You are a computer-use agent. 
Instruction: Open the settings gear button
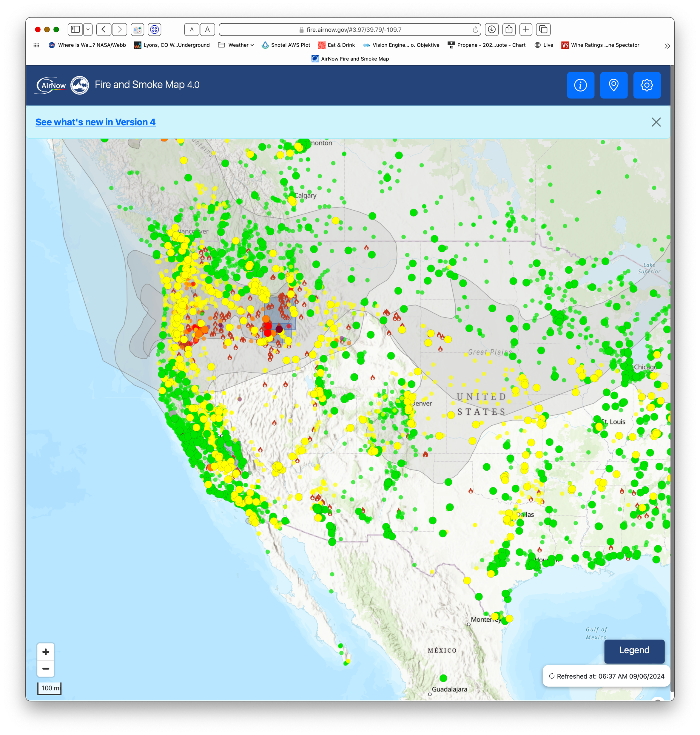coord(647,85)
